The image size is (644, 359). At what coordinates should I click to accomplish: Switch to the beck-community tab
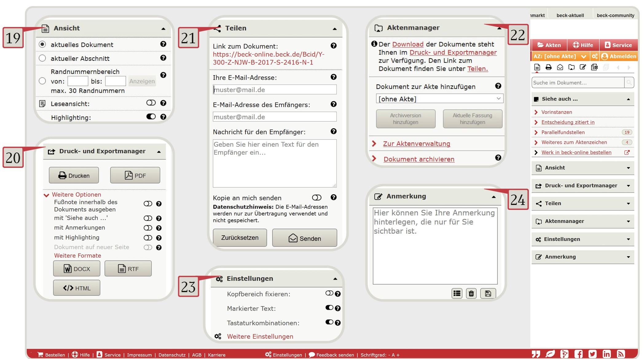[615, 15]
